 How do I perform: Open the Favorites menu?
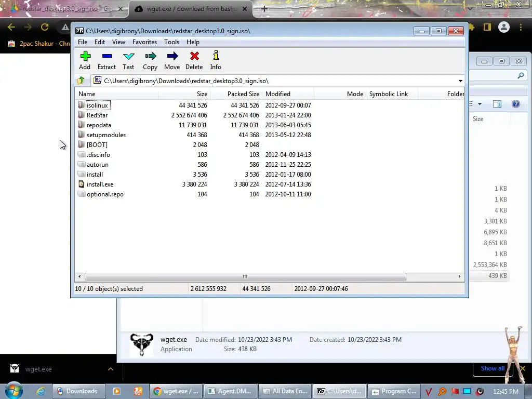pos(144,42)
